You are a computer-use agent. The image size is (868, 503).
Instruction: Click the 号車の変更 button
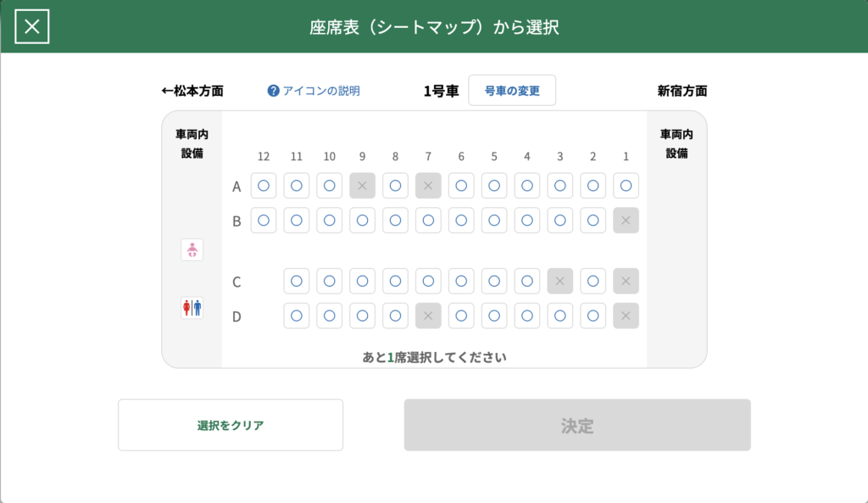pyautogui.click(x=512, y=91)
